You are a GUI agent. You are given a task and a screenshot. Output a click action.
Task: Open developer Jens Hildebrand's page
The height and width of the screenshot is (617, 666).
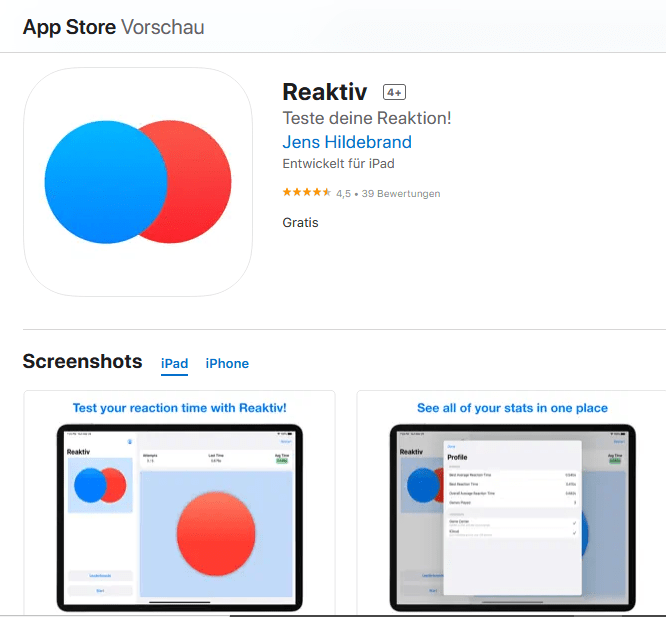point(347,142)
